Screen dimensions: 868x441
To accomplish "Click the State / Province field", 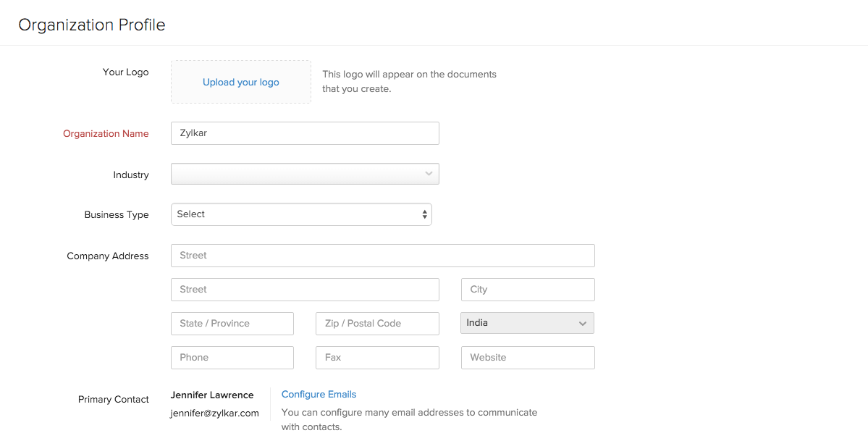I will point(232,324).
